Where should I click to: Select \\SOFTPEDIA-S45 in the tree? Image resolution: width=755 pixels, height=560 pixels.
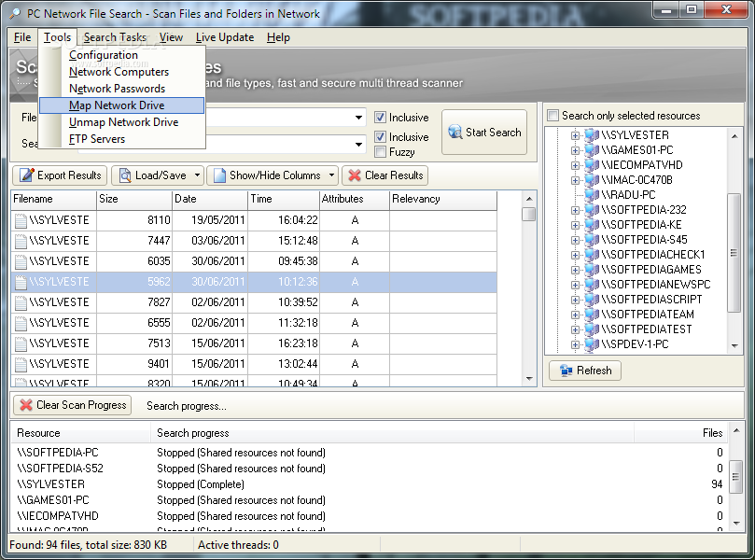[x=644, y=240]
